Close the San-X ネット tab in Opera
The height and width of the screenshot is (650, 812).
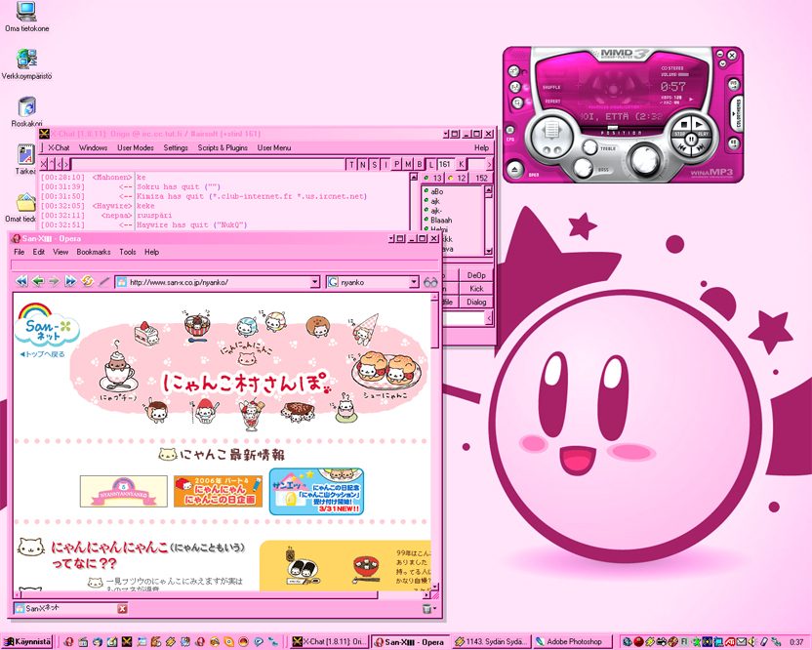click(122, 609)
